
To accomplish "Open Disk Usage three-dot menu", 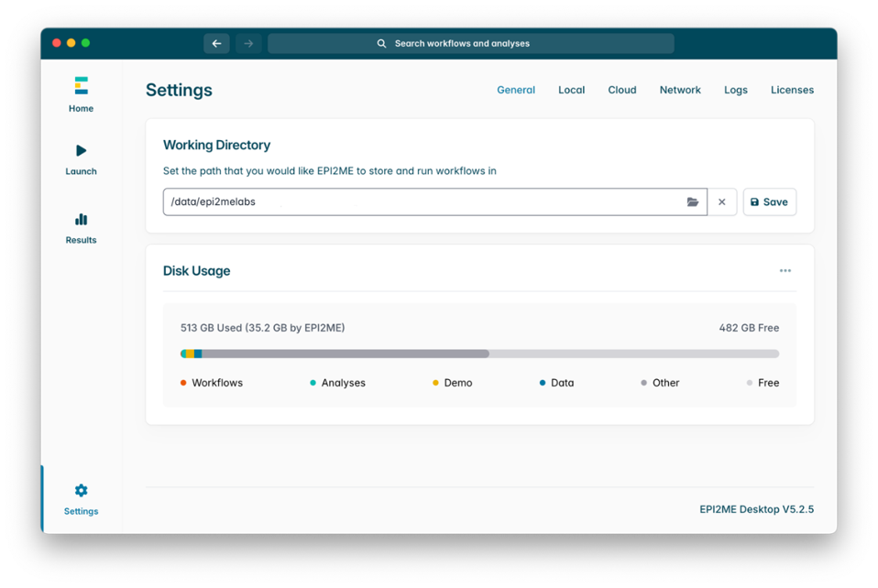I will tap(785, 271).
